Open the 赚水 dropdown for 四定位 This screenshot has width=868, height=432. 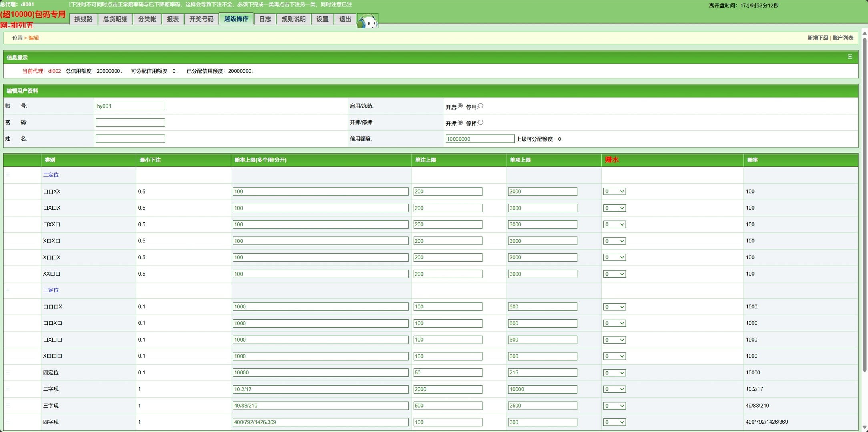tap(614, 373)
